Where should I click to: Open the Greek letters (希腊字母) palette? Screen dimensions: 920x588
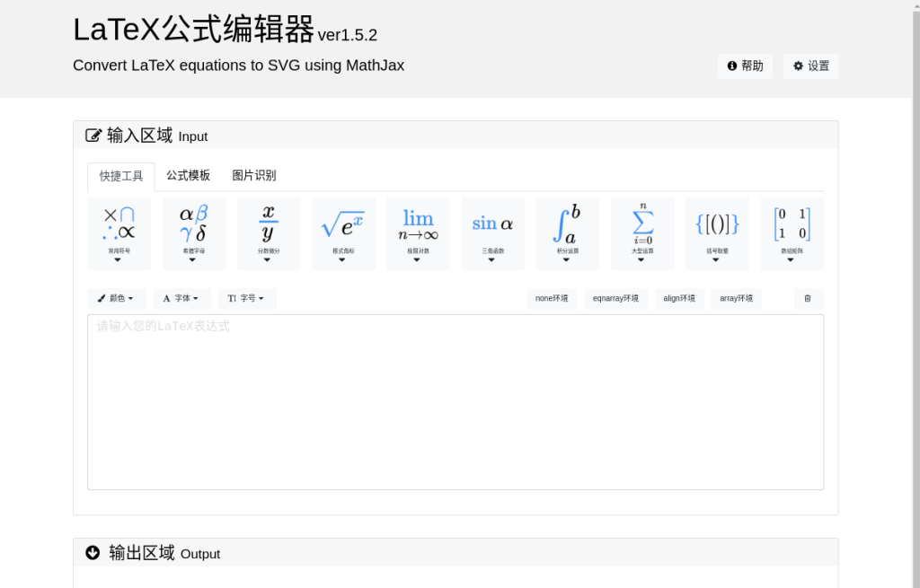[193, 233]
